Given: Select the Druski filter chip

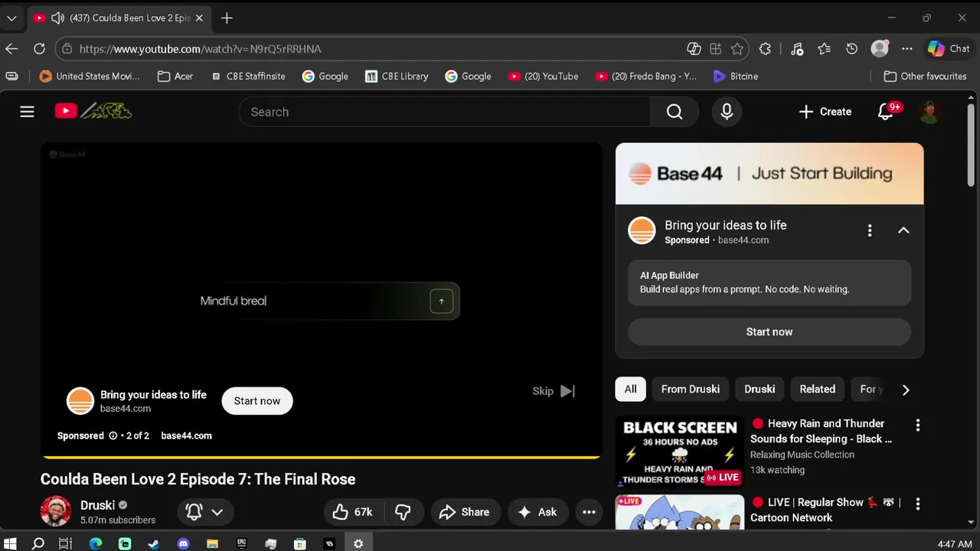Looking at the screenshot, I should [x=759, y=389].
